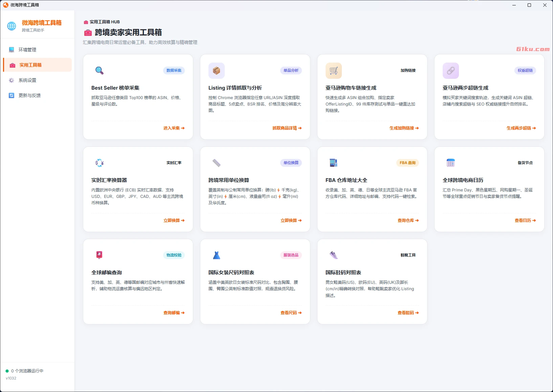
Task: Click the dress icon on 国际女装尺码 card
Action: tap(217, 255)
